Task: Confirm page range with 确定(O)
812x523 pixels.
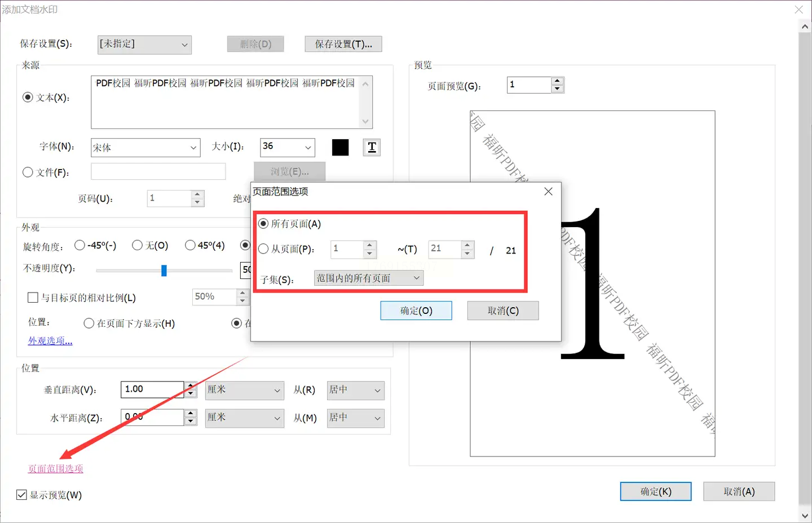Action: click(416, 311)
